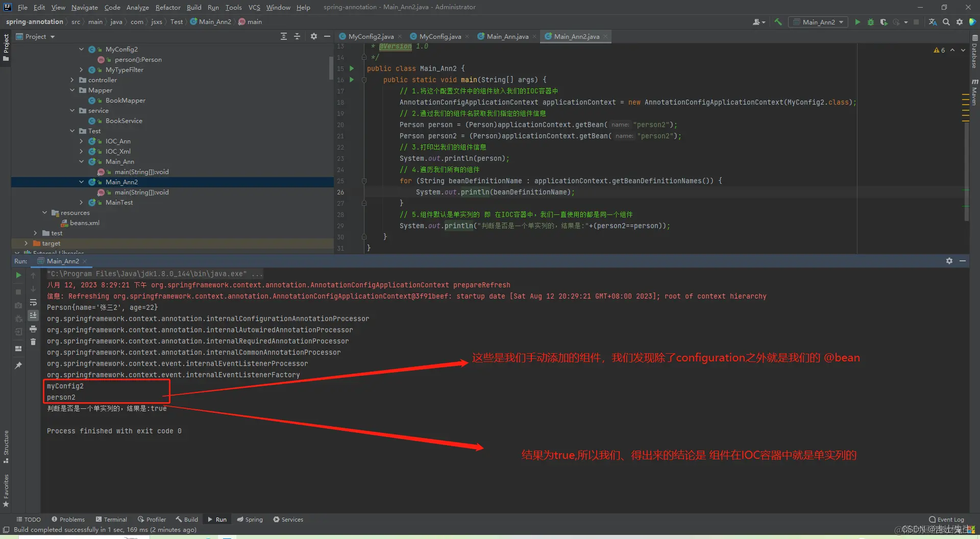
Task: Expand all nodes in the Project panel
Action: coord(284,37)
